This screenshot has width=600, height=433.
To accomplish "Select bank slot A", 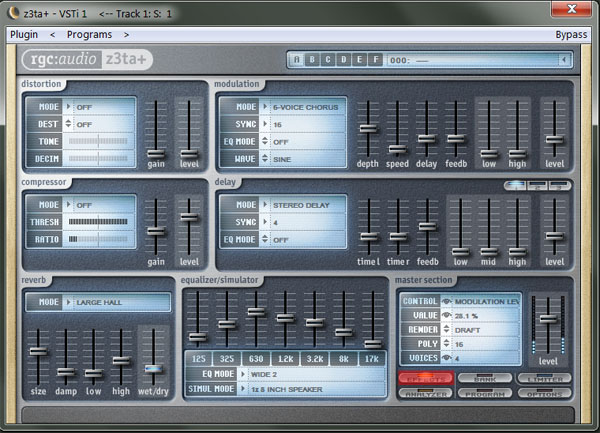I will coord(297,60).
